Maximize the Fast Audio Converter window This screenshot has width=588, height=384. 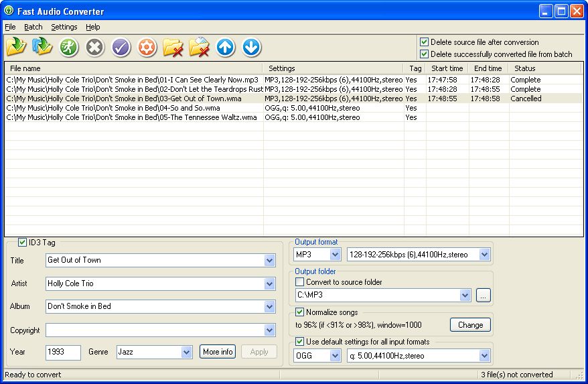pos(561,11)
